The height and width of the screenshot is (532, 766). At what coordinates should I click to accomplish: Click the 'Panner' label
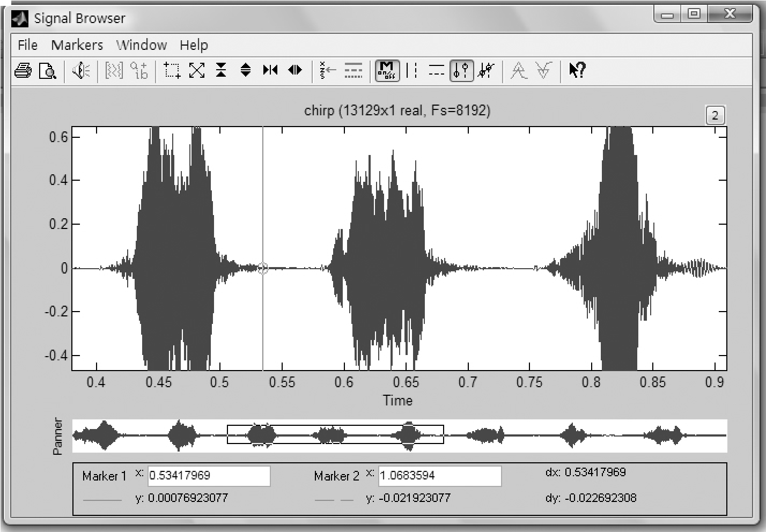[x=57, y=437]
